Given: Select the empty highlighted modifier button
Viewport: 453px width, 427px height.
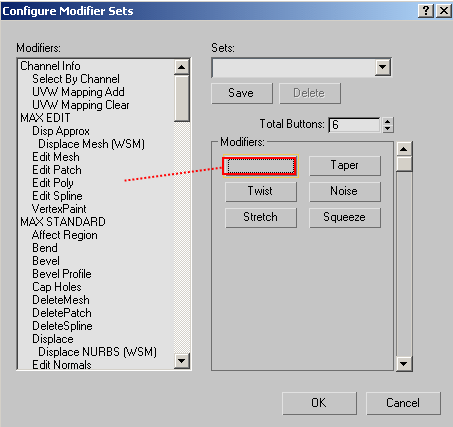Looking at the screenshot, I should pyautogui.click(x=260, y=166).
